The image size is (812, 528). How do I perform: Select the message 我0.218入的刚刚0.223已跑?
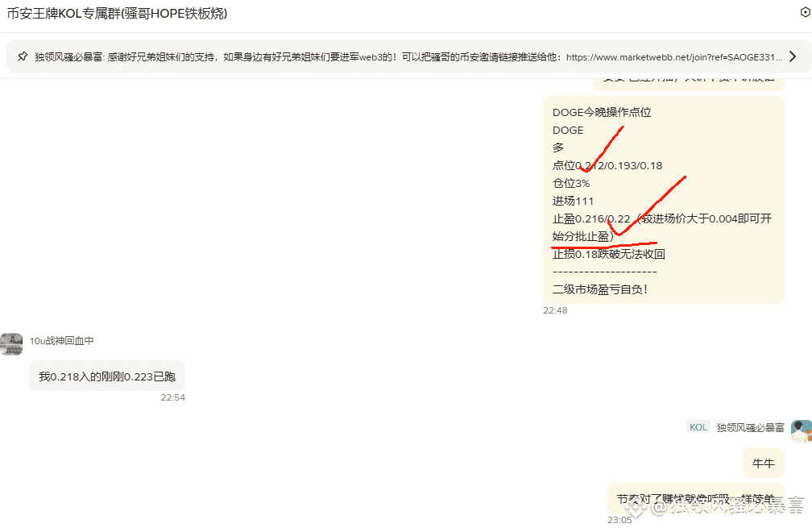107,376
